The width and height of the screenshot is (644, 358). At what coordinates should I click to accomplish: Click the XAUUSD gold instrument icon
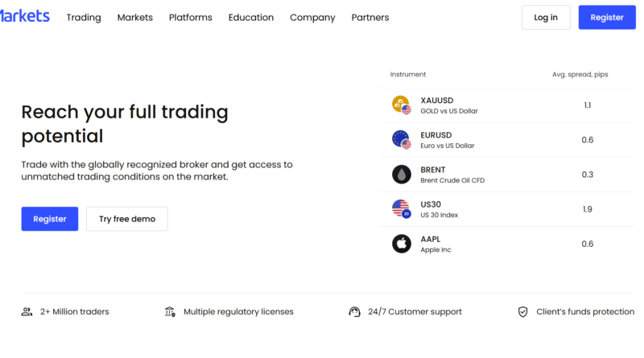pos(401,105)
